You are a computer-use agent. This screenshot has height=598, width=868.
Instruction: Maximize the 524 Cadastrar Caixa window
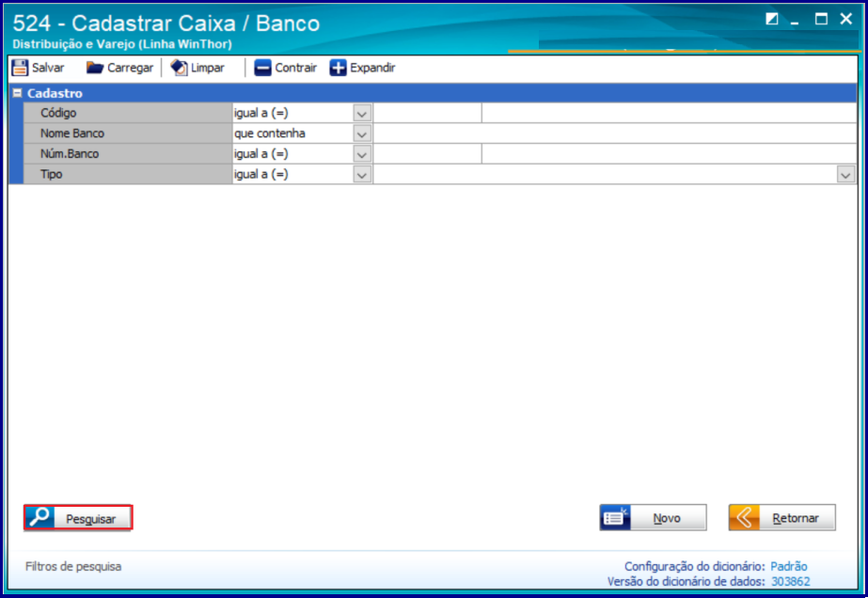pos(821,20)
